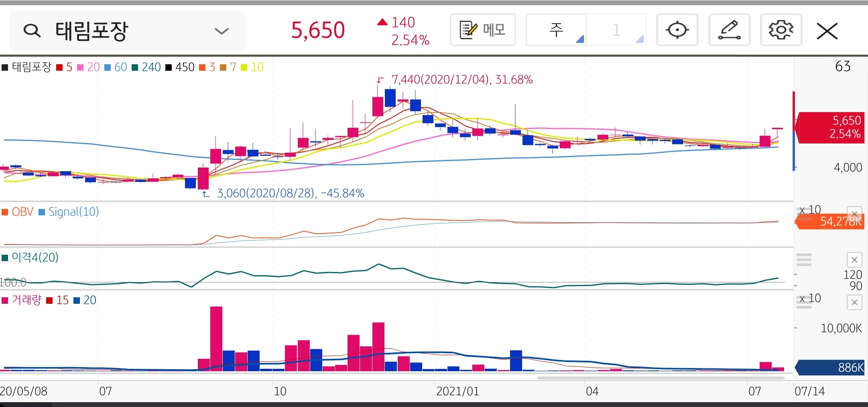Click the 7,440 high price annotation

click(x=462, y=80)
